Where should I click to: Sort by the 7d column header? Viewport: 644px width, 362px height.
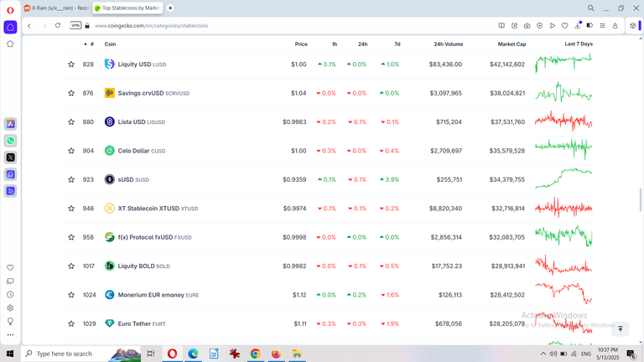coord(397,44)
